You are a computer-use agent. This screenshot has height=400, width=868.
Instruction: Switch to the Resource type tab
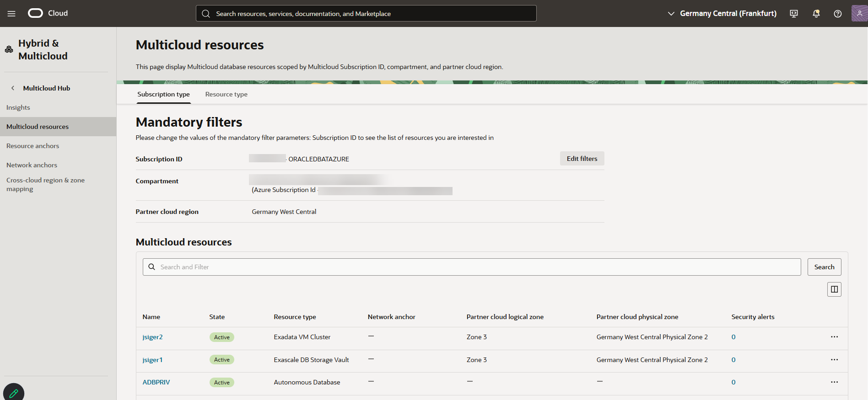[x=226, y=94]
